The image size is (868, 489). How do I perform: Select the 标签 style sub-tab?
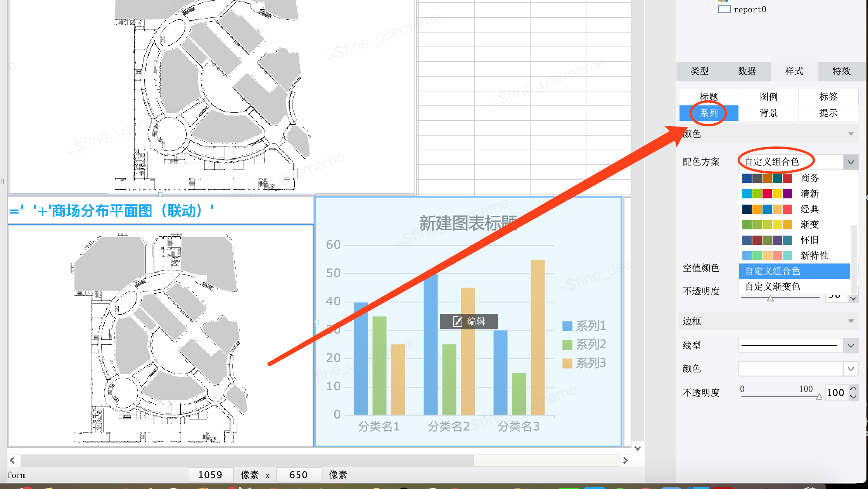point(828,96)
